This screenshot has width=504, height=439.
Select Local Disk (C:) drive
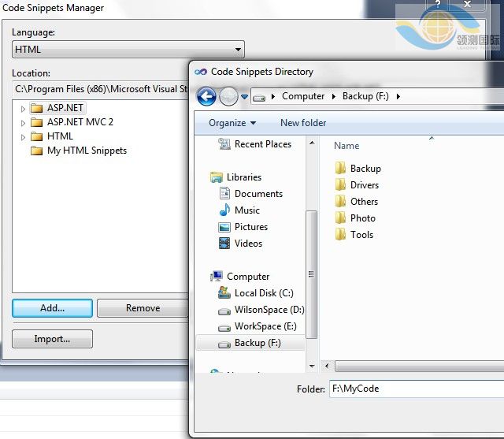point(263,293)
